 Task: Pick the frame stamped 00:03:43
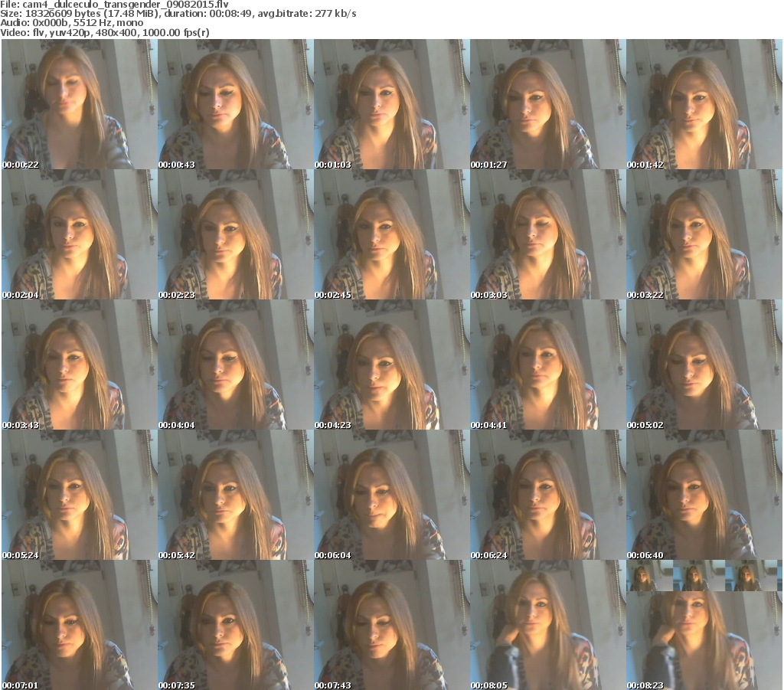[x=80, y=365]
